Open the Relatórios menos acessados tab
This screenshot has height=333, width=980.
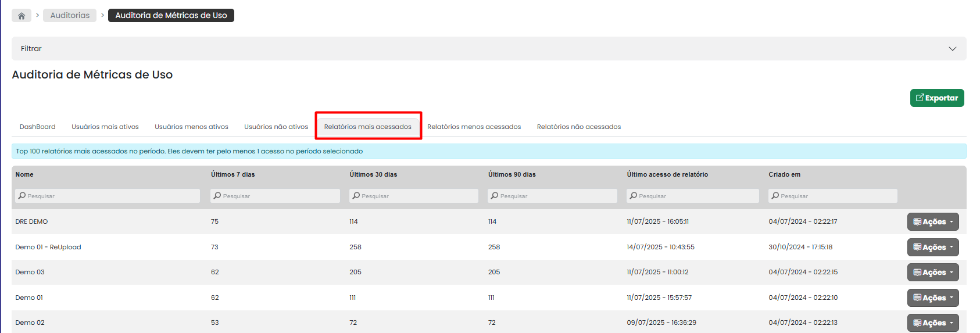point(474,127)
